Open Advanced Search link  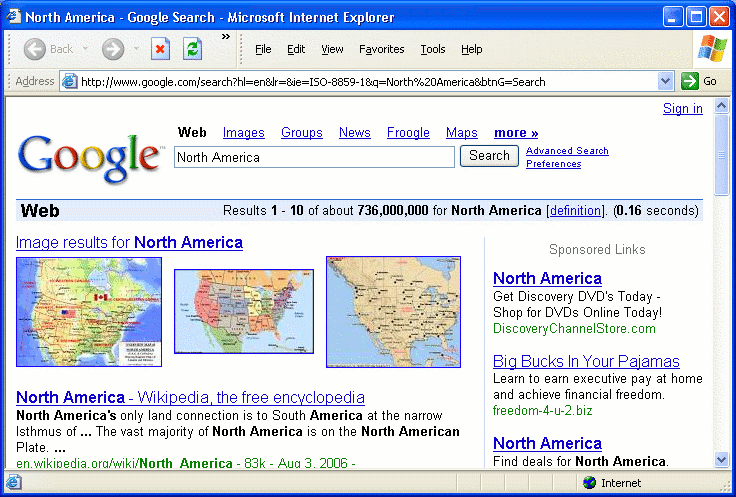click(x=567, y=151)
